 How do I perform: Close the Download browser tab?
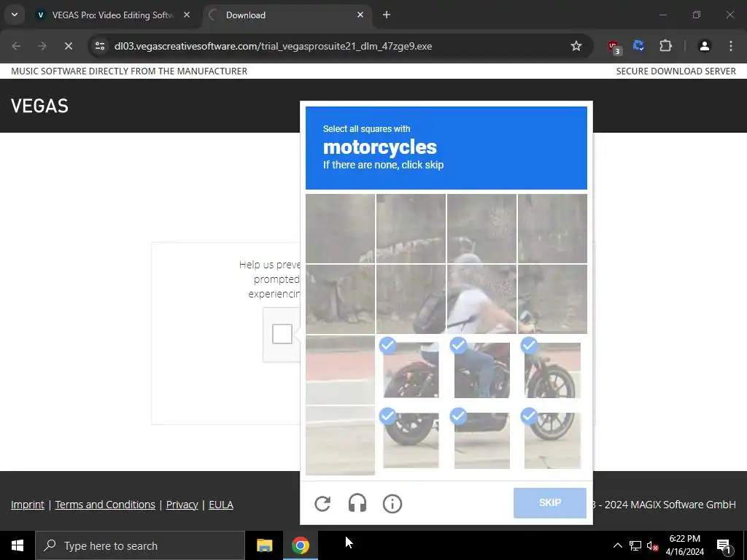tap(360, 15)
